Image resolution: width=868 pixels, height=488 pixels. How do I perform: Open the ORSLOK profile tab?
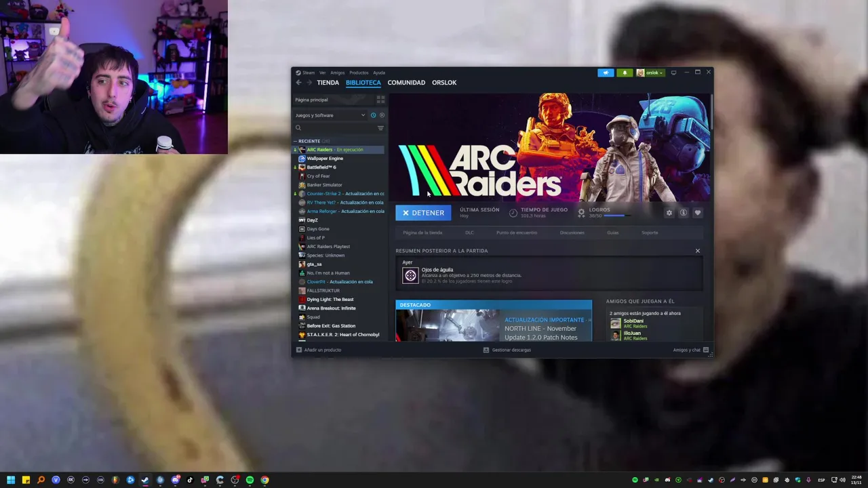point(444,83)
